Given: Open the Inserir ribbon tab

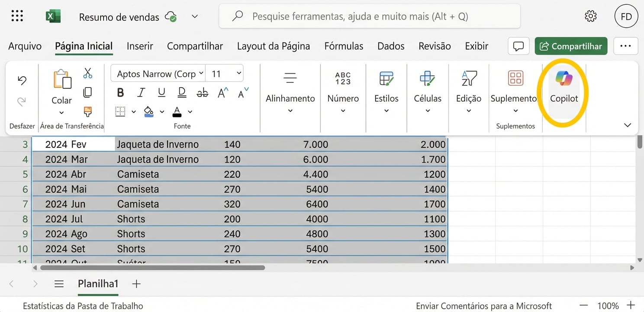Looking at the screenshot, I should tap(140, 46).
